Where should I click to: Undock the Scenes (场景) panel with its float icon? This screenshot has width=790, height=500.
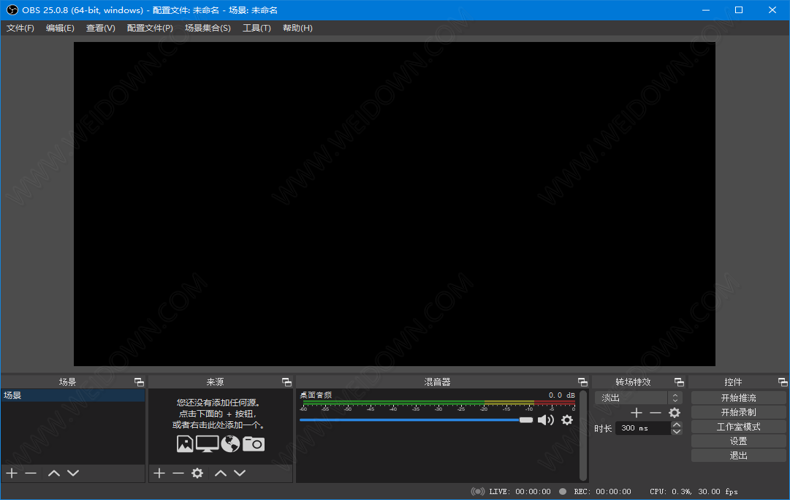[x=139, y=382]
